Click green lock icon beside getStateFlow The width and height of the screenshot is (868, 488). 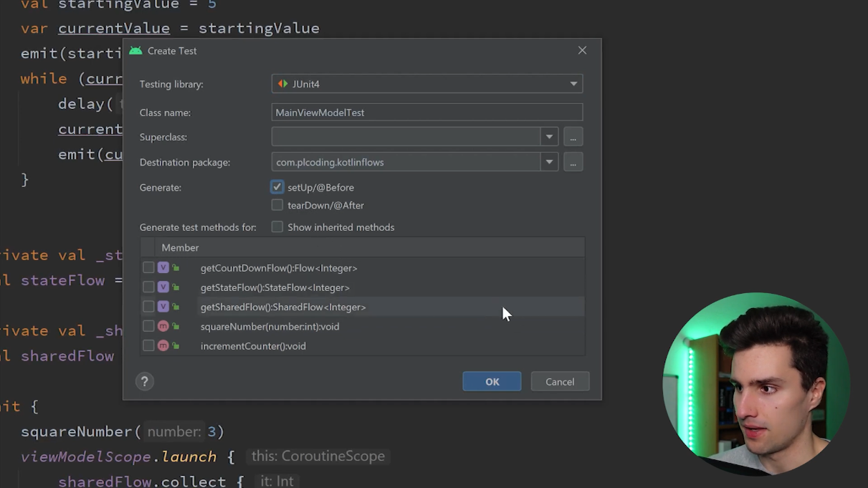tap(176, 287)
